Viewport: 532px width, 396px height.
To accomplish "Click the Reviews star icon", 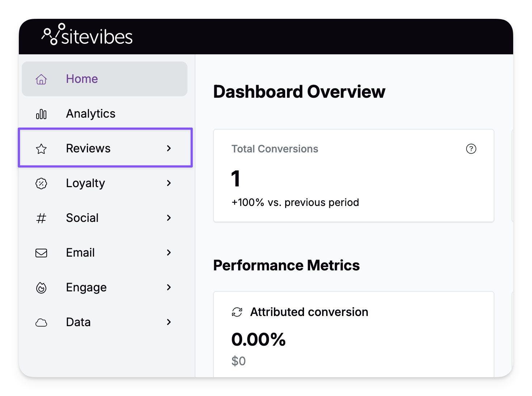I will click(41, 149).
